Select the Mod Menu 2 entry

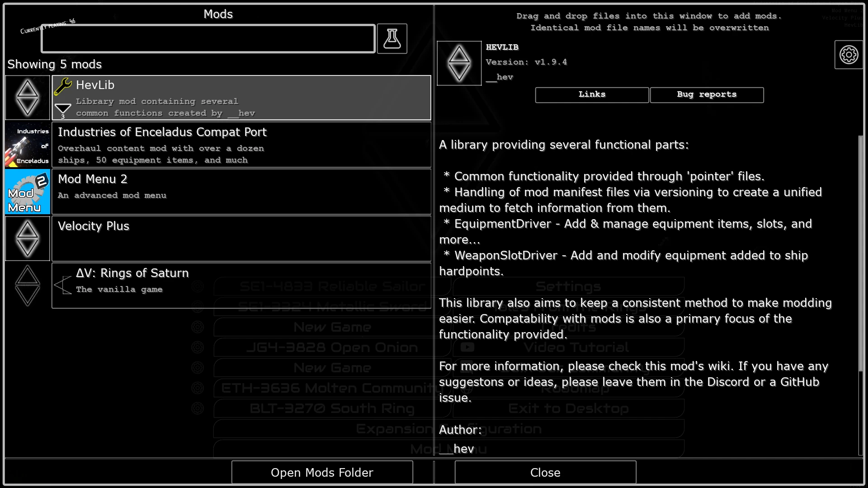[x=241, y=192]
